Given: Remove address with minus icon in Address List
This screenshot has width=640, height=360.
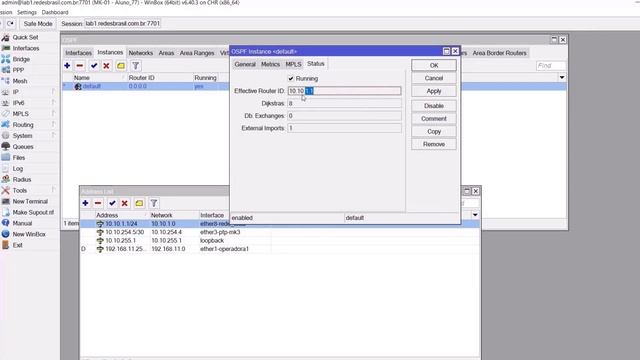Looking at the screenshot, I should [x=98, y=203].
